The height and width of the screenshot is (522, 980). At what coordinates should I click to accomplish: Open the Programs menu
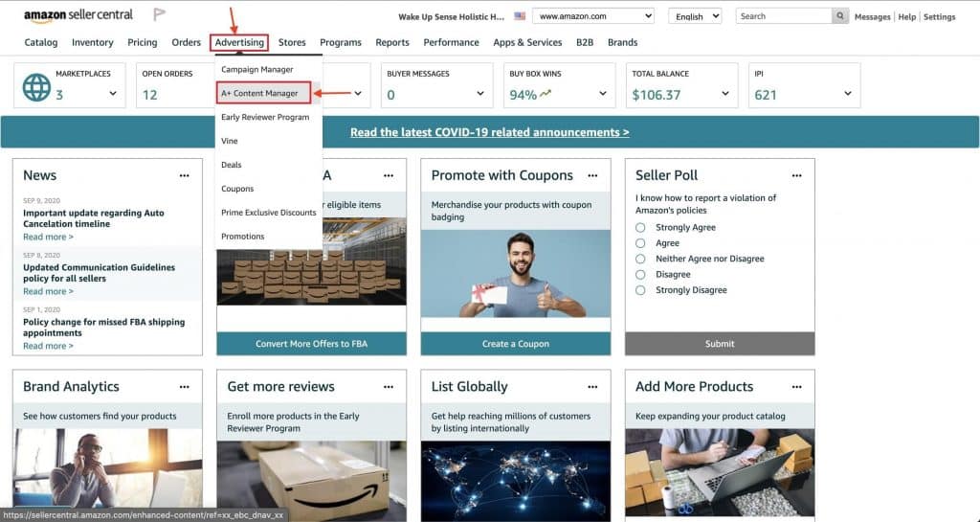[341, 42]
